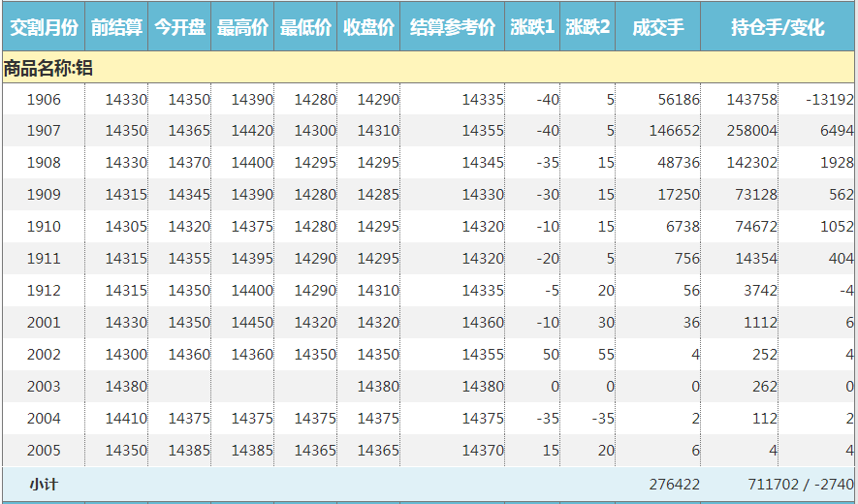Select the 涨跌1 column header
The width and height of the screenshot is (858, 504).
(532, 28)
